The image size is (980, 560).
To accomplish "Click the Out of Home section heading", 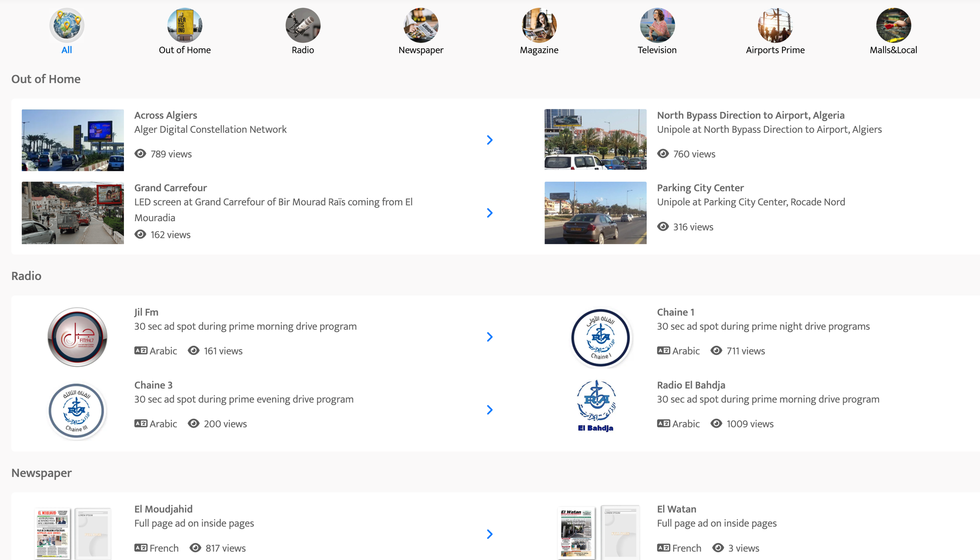I will 46,79.
